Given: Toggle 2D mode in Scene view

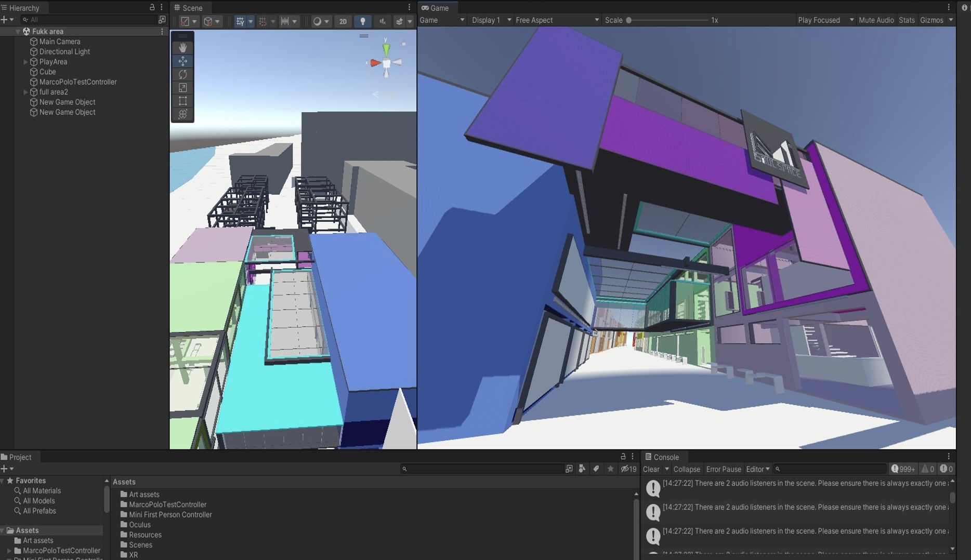Looking at the screenshot, I should coord(343,21).
